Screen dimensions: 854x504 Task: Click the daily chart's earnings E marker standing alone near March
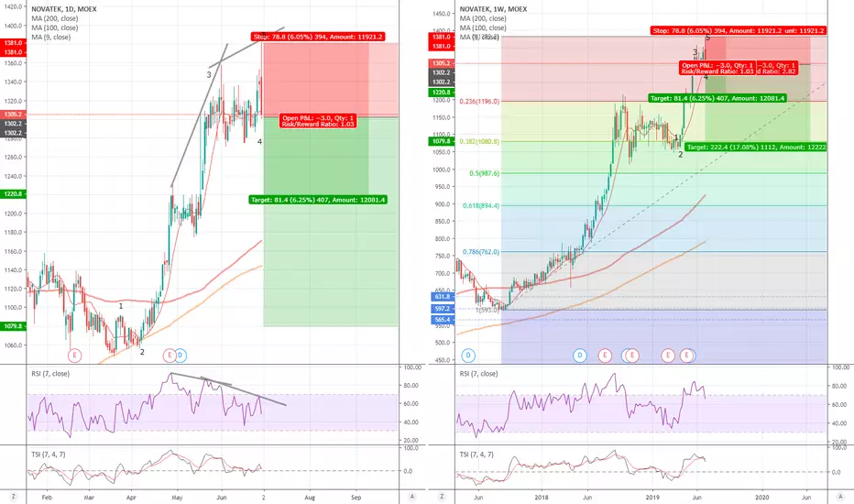click(74, 356)
